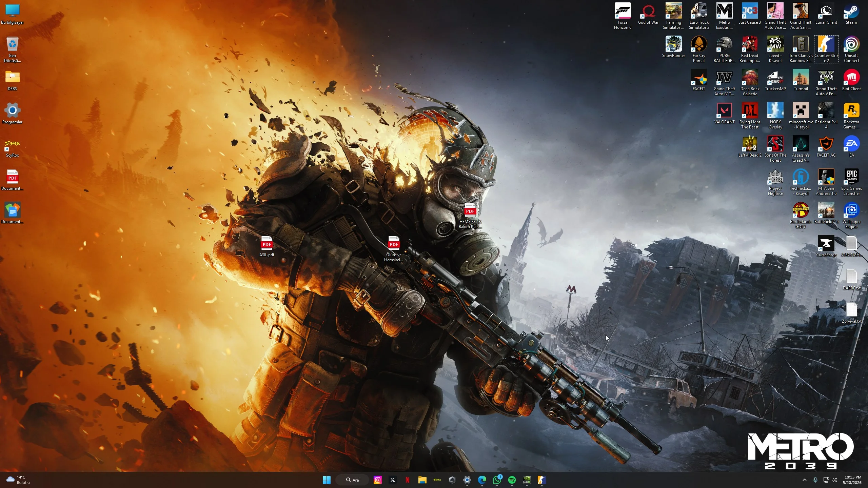
Task: Select the Geri Dönüşüm recycle bin
Action: [x=13, y=49]
